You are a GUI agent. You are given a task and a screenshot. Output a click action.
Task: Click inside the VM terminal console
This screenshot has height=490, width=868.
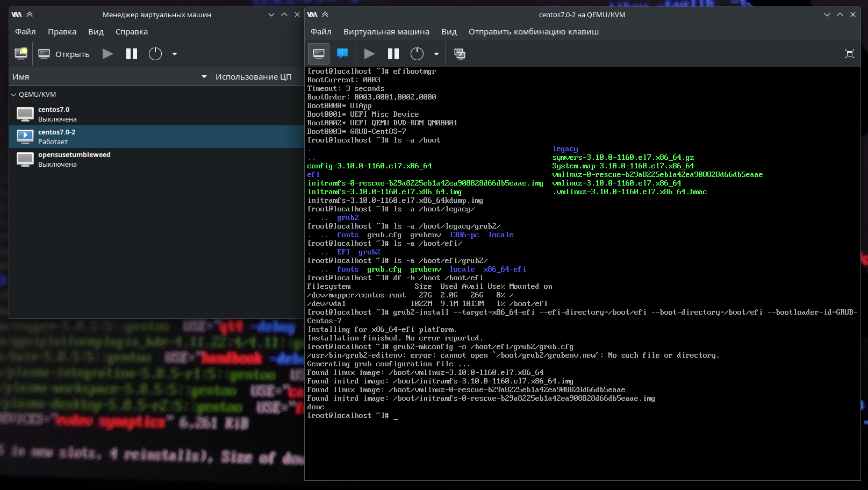(x=583, y=273)
